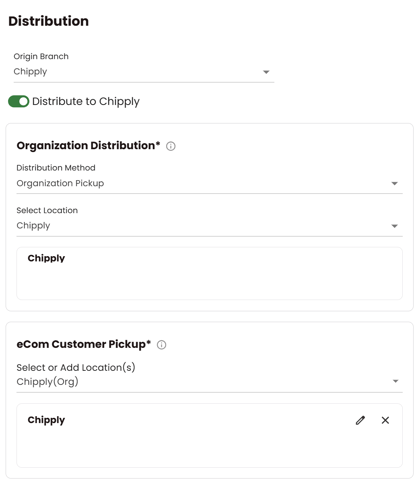Viewport: 416px width, 485px height.
Task: Click the eCom Customer Pickup heading
Action: pyautogui.click(x=84, y=344)
